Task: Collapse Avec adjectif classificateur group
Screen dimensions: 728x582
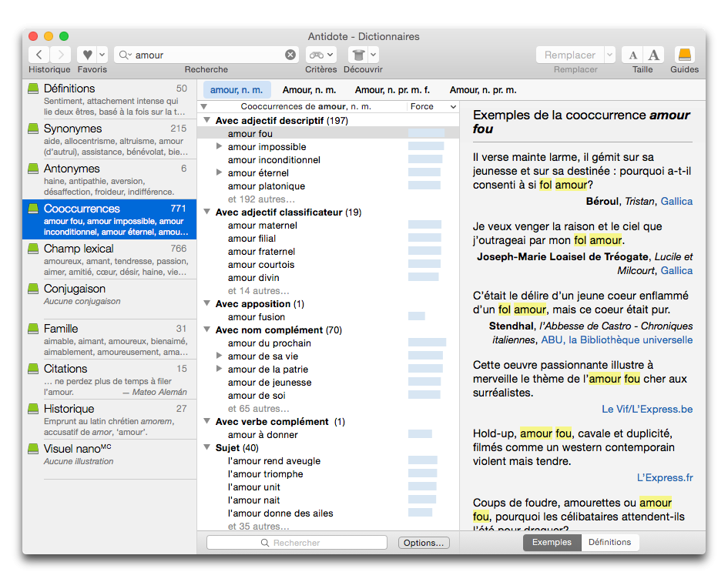Action: [x=207, y=212]
